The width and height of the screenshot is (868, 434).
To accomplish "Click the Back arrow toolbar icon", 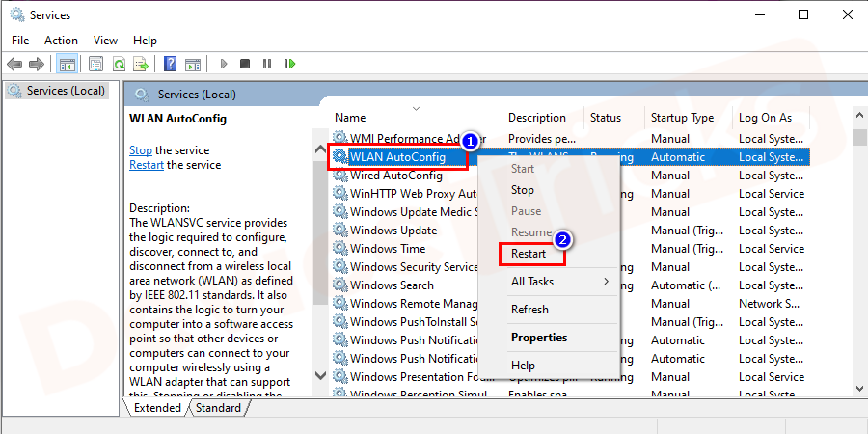I will coord(14,65).
